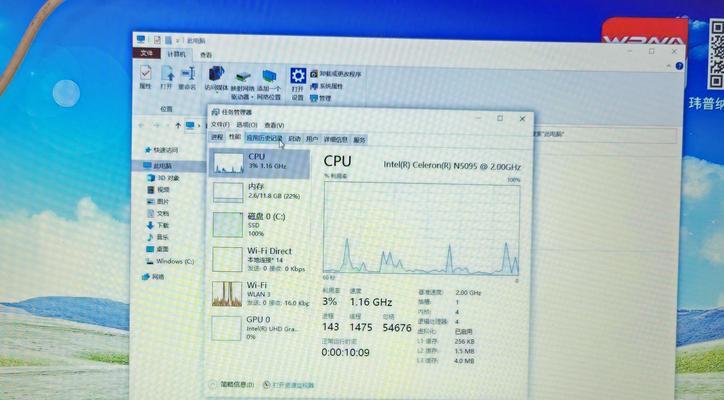
Task: Click the Task Manager title bar icon
Action: click(x=215, y=112)
